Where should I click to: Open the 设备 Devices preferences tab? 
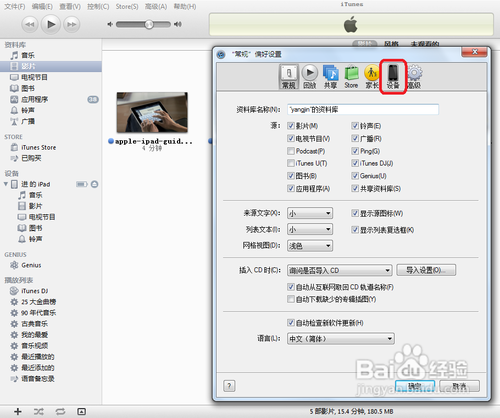tap(393, 77)
